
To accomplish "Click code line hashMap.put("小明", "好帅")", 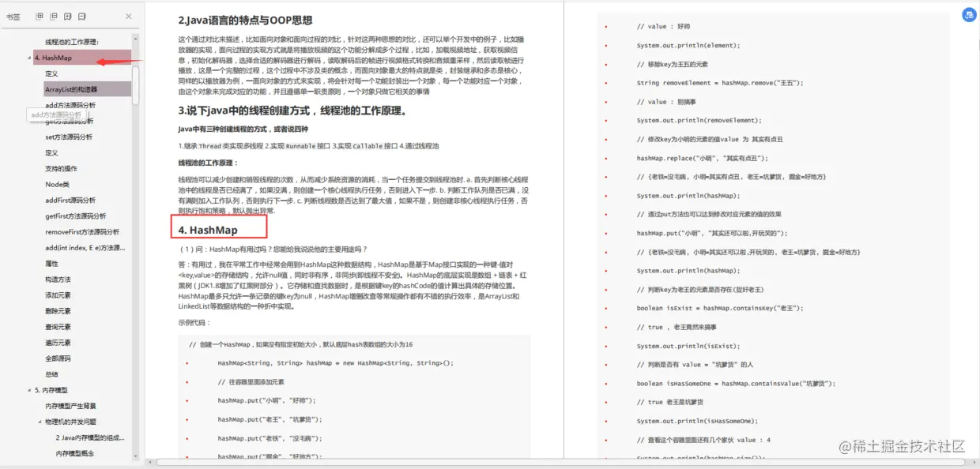I will (266, 401).
